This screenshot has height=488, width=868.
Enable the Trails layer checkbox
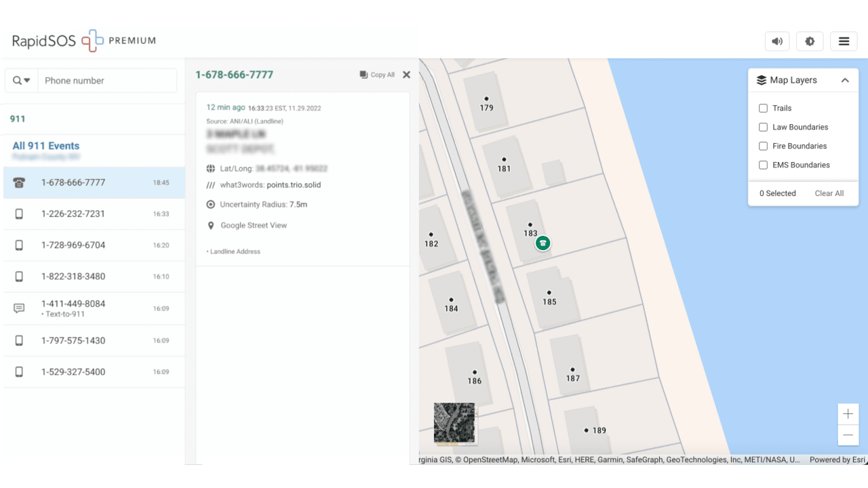click(763, 108)
